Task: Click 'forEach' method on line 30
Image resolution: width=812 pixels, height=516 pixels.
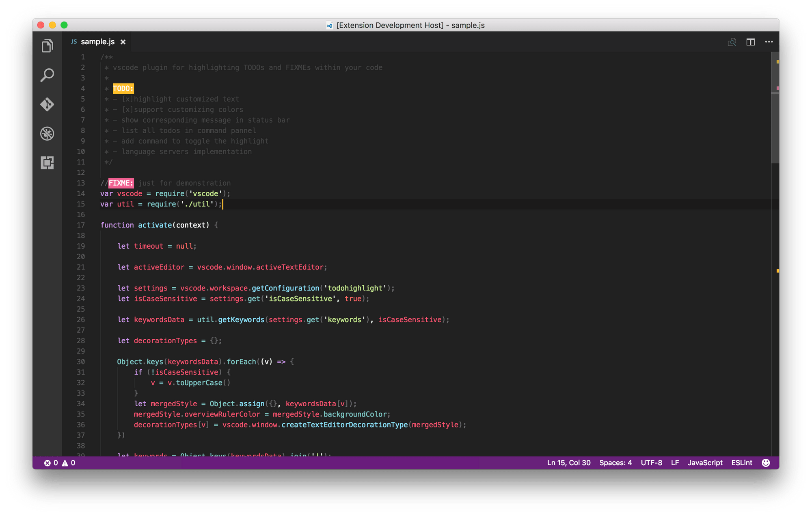Action: click(241, 362)
